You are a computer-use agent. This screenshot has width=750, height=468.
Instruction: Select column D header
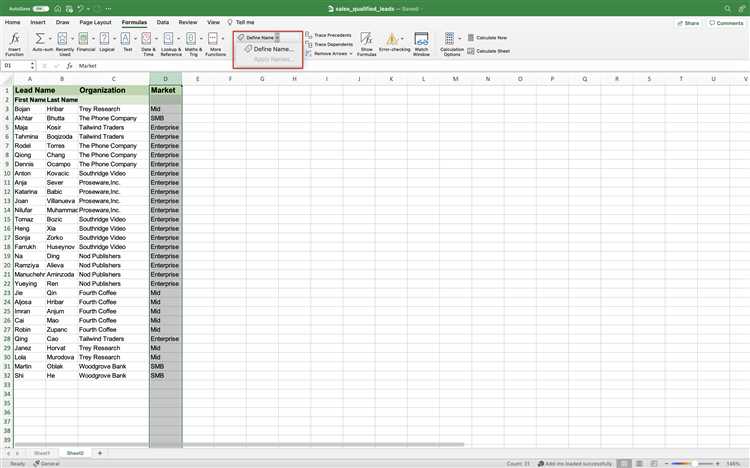tap(165, 78)
